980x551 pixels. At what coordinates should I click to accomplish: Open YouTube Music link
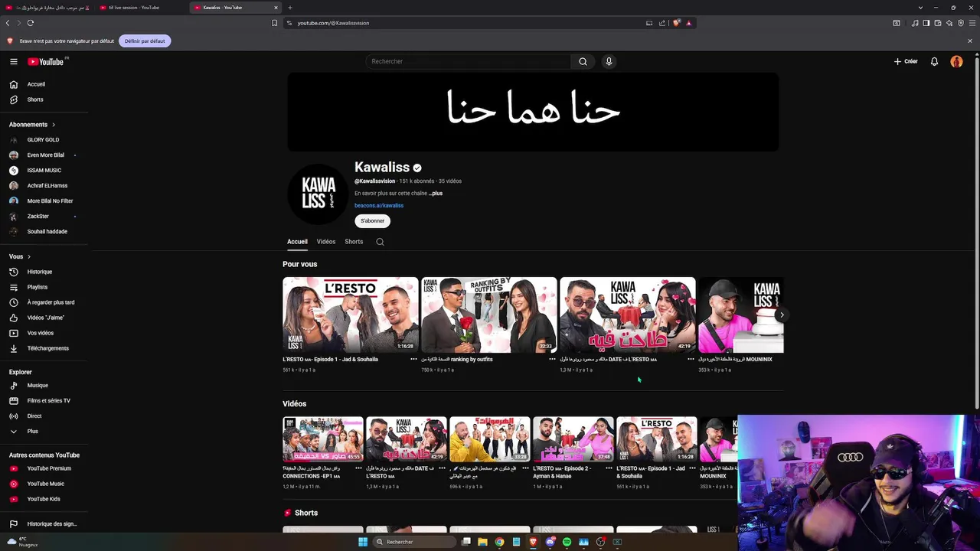coord(44,484)
